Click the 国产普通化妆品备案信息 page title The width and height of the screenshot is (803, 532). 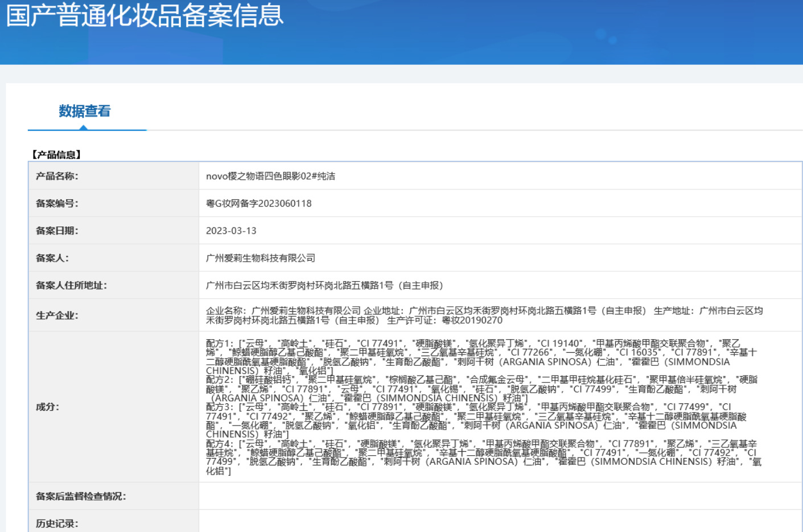(x=145, y=15)
